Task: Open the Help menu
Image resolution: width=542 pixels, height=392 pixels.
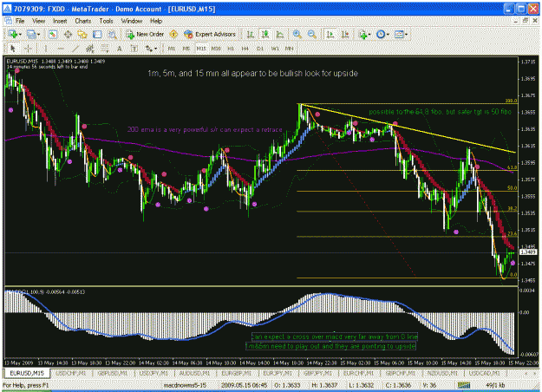Action: click(x=156, y=21)
